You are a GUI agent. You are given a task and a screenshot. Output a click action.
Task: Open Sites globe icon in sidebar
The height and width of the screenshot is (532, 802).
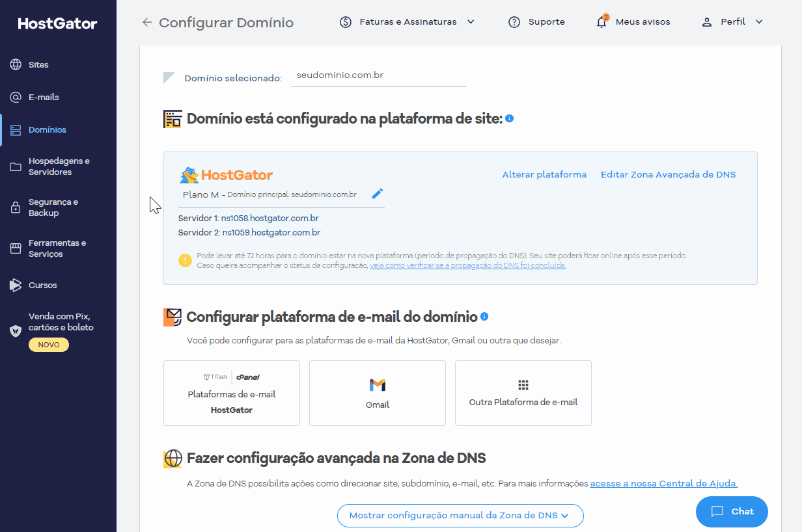point(16,64)
